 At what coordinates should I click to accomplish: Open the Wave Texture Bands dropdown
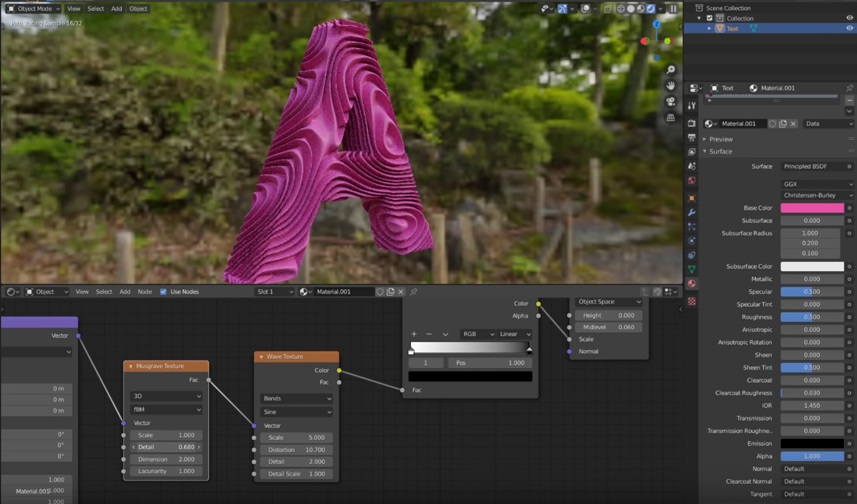click(x=297, y=398)
